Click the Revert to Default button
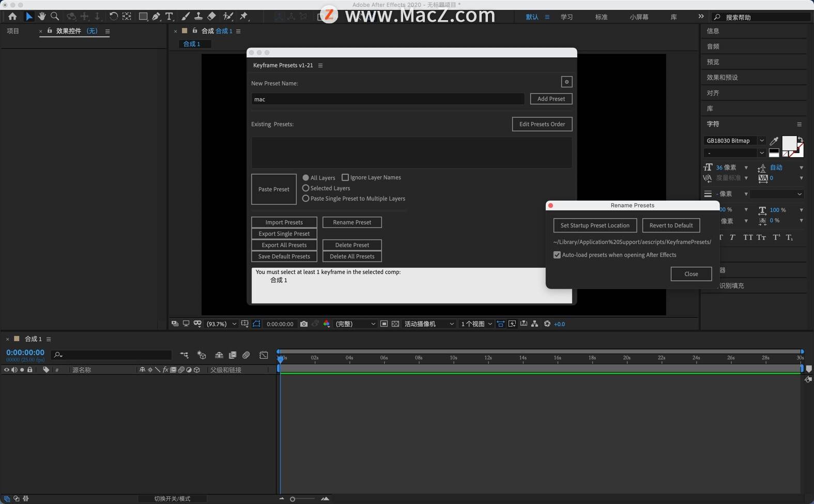 671,225
